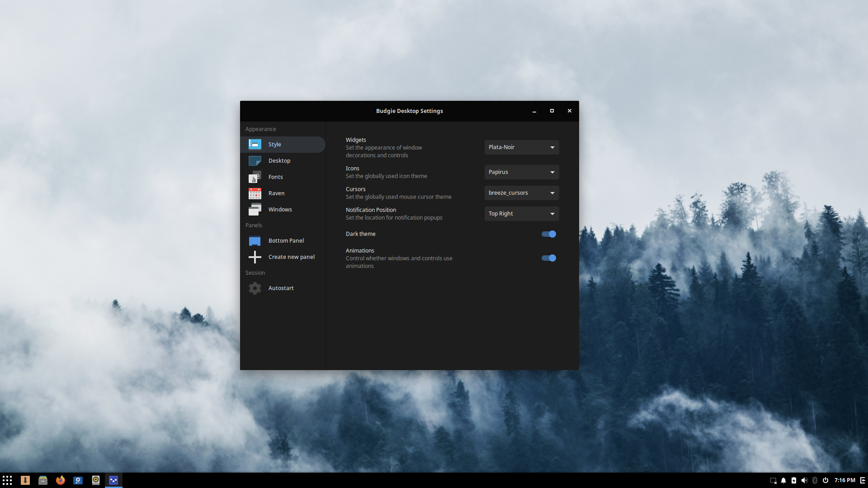Click the 'Budgie Desktop Settings' title text
This screenshot has width=868, height=488.
[410, 111]
